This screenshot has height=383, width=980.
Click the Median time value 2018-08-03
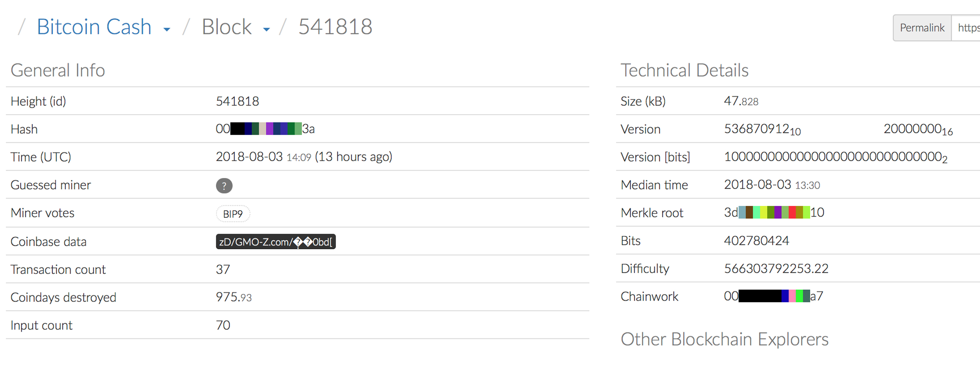[771, 185]
